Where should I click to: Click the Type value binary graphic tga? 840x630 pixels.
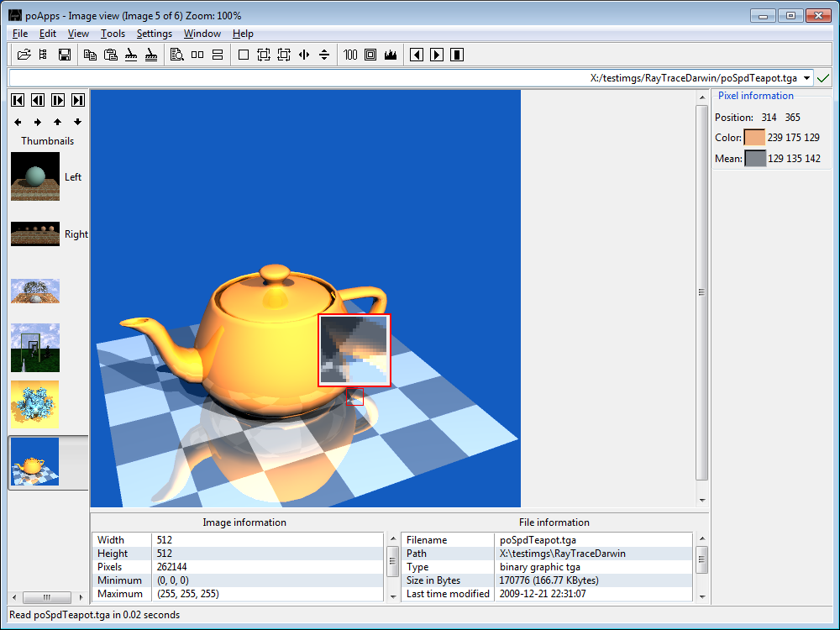pos(540,567)
